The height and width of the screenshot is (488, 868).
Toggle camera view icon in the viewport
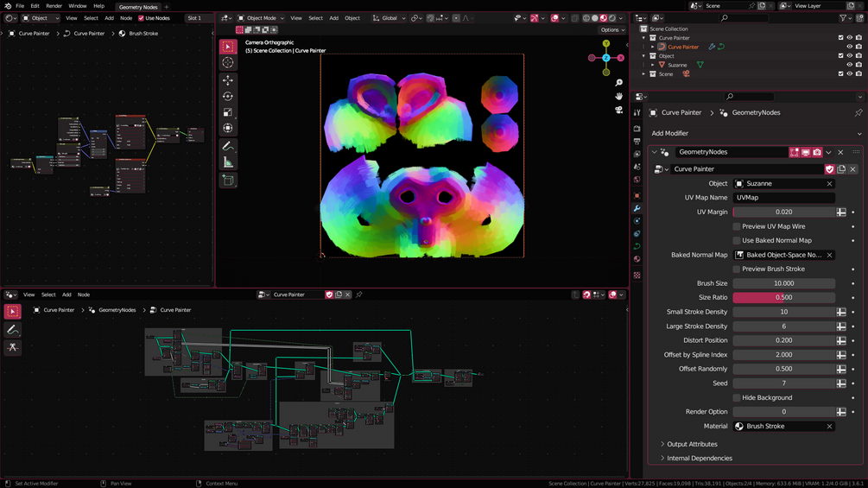tap(619, 110)
